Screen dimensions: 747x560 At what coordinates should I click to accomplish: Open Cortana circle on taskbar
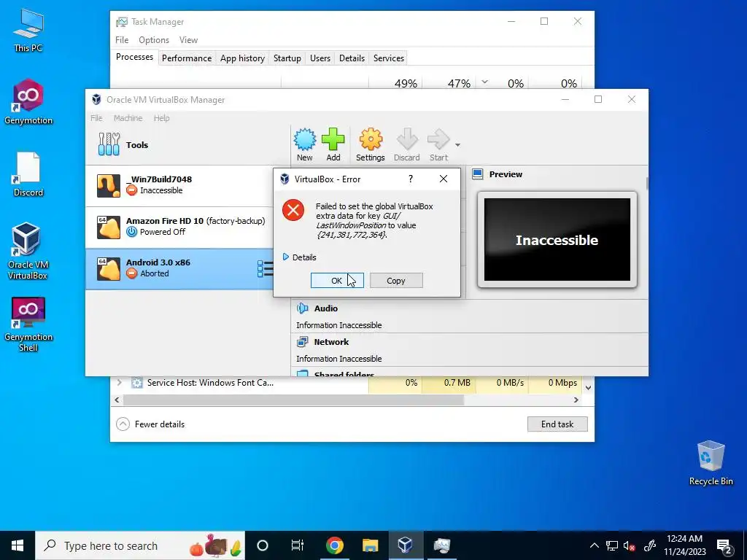pyautogui.click(x=263, y=545)
